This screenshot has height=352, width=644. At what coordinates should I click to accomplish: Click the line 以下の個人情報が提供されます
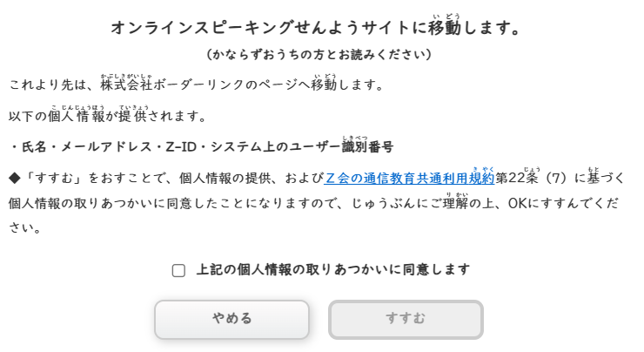pyautogui.click(x=107, y=116)
